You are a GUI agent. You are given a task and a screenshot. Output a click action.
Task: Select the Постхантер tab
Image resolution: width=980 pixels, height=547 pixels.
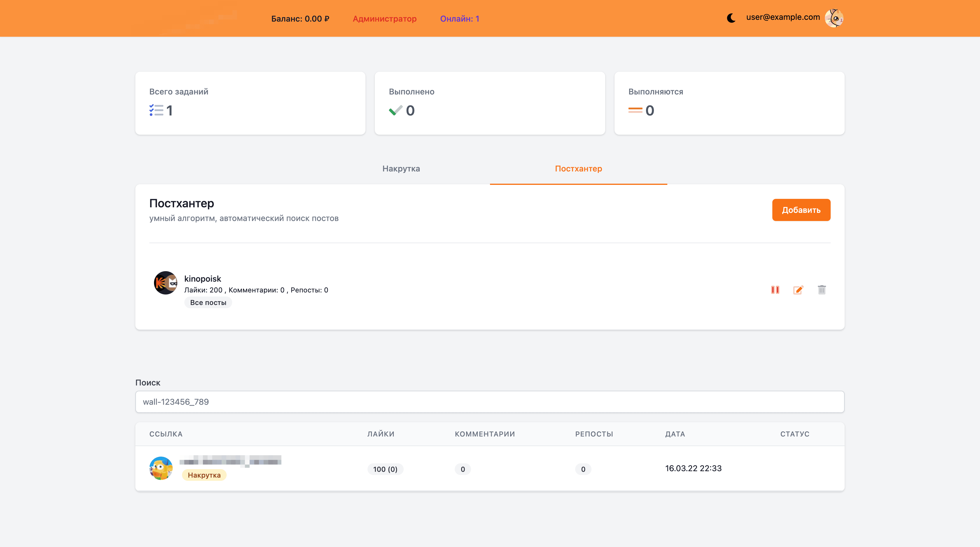coord(578,169)
